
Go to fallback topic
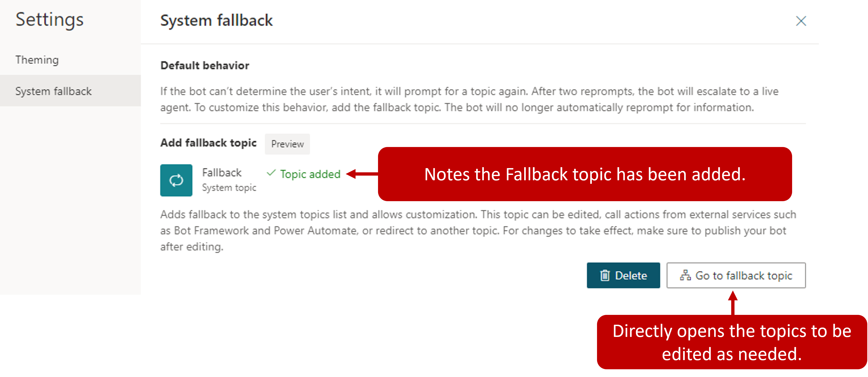tap(736, 275)
